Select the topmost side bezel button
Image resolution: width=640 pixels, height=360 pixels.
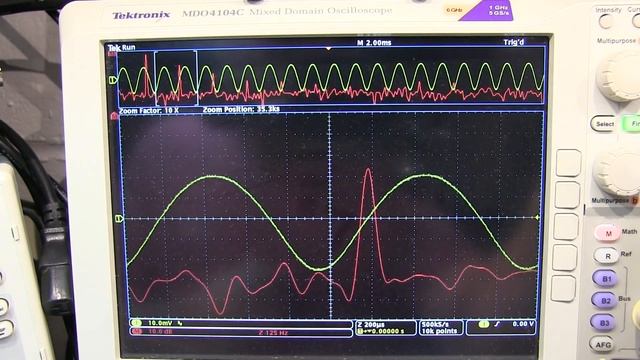568,162
